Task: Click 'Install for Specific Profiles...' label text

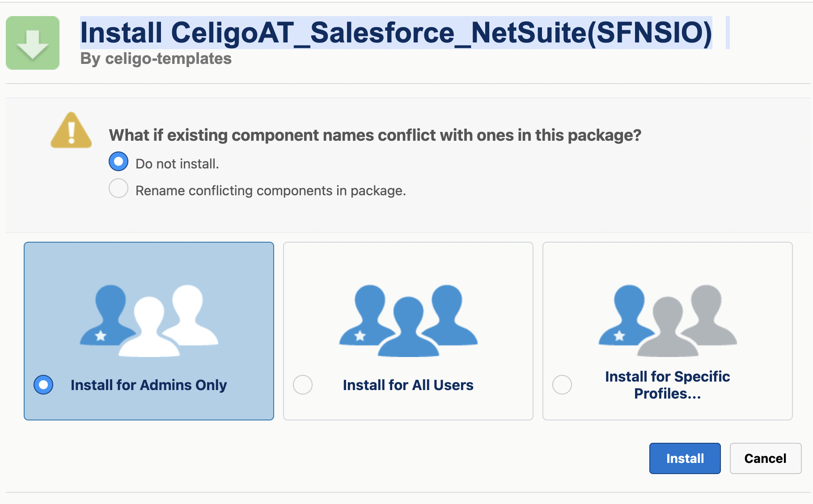Action: (668, 385)
